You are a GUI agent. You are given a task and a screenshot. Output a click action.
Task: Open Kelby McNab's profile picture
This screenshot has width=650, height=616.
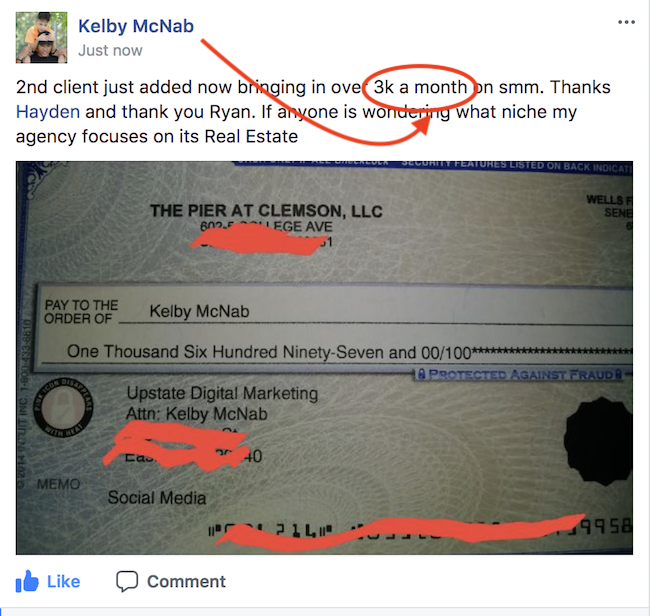[41, 37]
